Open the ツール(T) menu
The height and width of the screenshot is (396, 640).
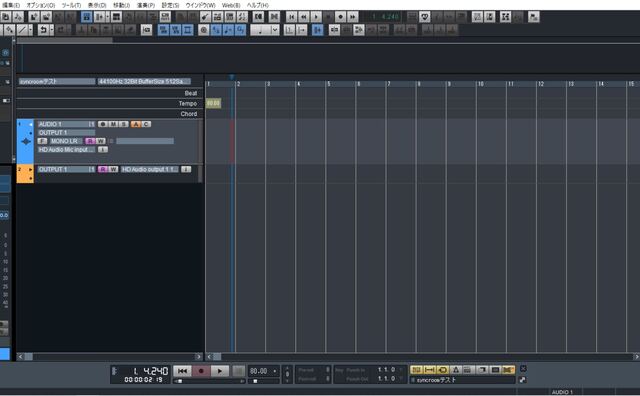(71, 5)
